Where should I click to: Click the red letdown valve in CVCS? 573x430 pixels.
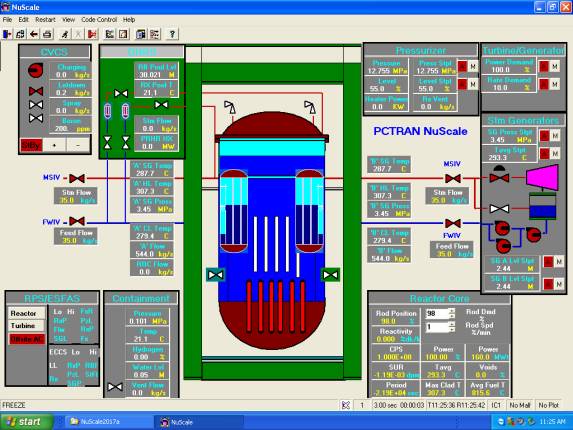point(36,91)
